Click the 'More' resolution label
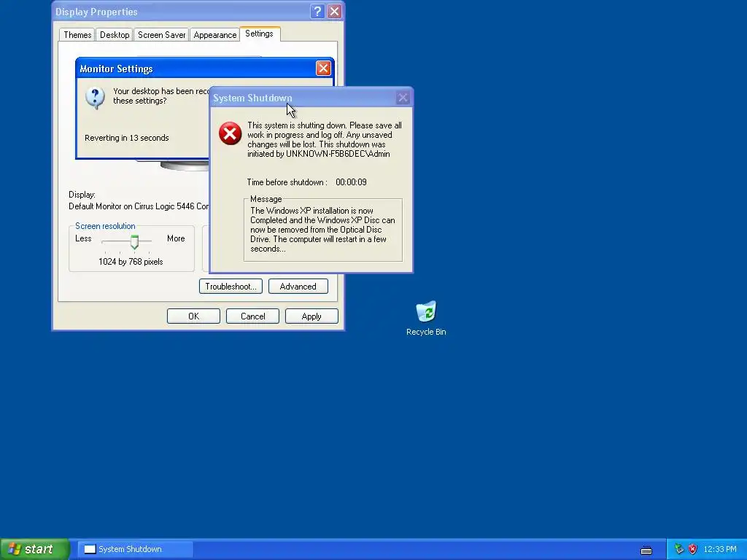This screenshot has width=747, height=560. [x=176, y=238]
